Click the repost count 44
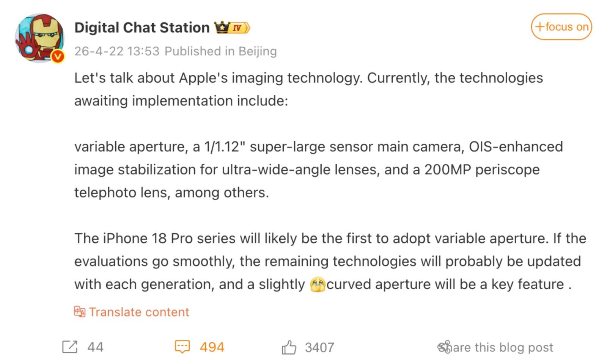The width and height of the screenshot is (607, 364). click(95, 347)
